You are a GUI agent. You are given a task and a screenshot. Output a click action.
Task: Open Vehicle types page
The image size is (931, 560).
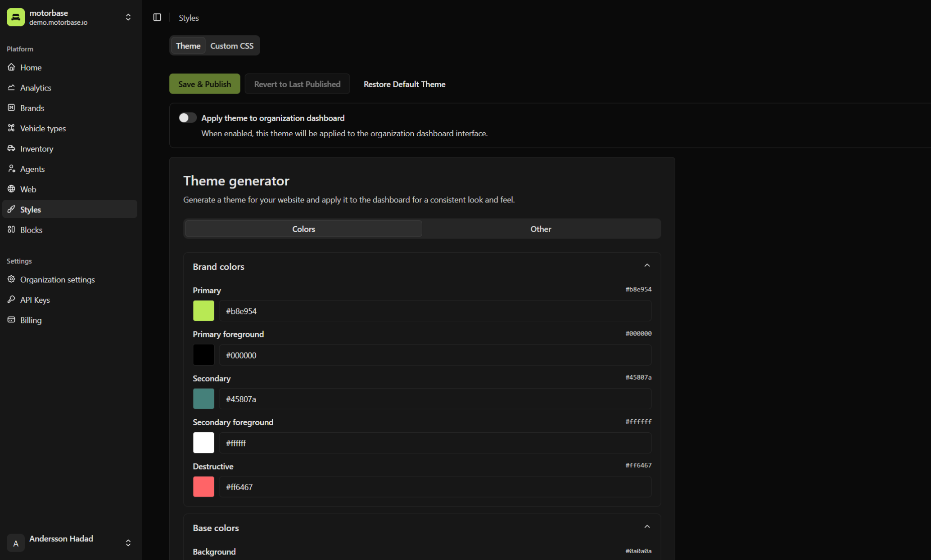pos(70,128)
